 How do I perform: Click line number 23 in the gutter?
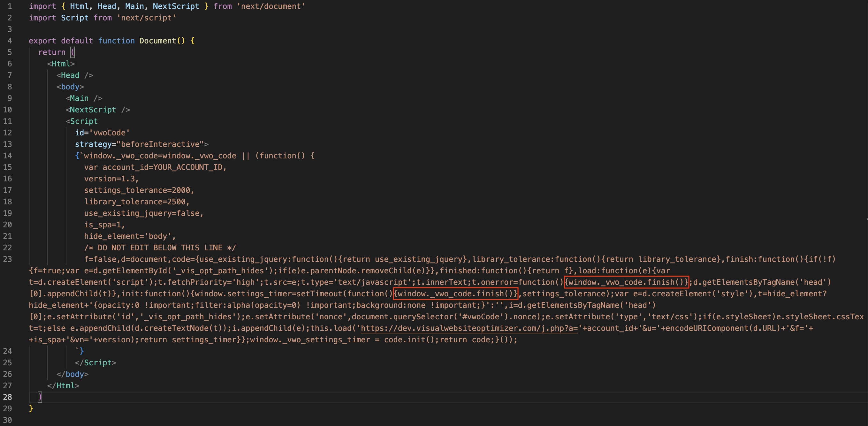click(7, 259)
